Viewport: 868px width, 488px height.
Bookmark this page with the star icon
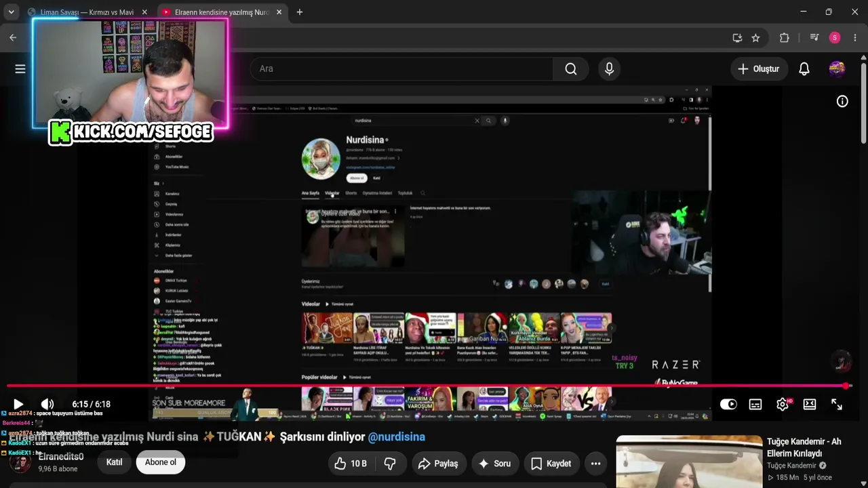pos(755,38)
